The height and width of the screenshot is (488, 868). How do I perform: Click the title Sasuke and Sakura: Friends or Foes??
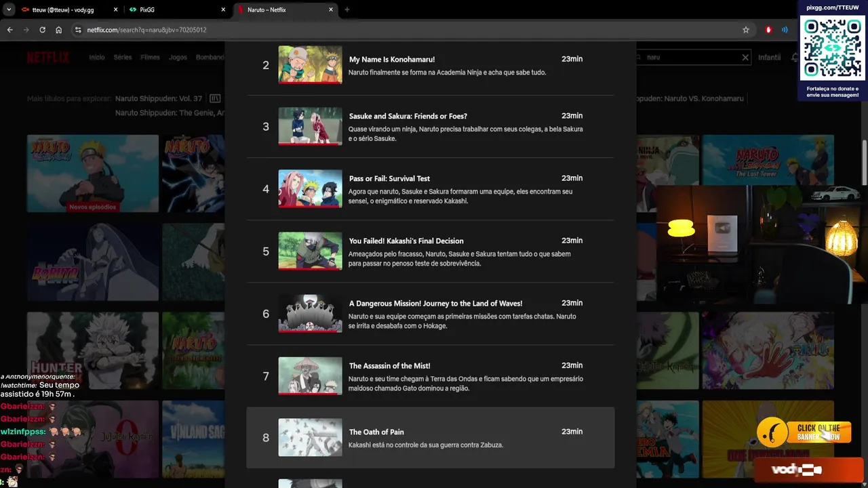[408, 117]
